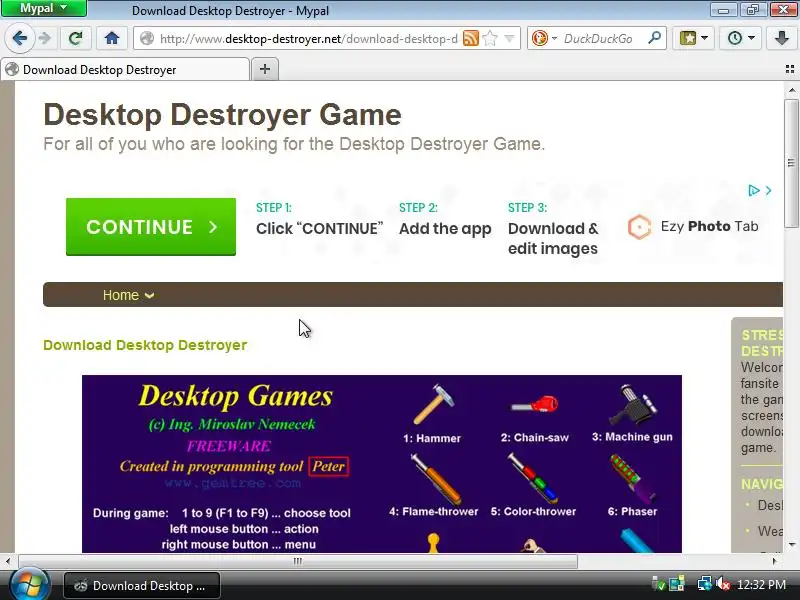Click the Download Desktop Destroyer heading link
Screen dimensions: 800x600
pyautogui.click(x=145, y=345)
